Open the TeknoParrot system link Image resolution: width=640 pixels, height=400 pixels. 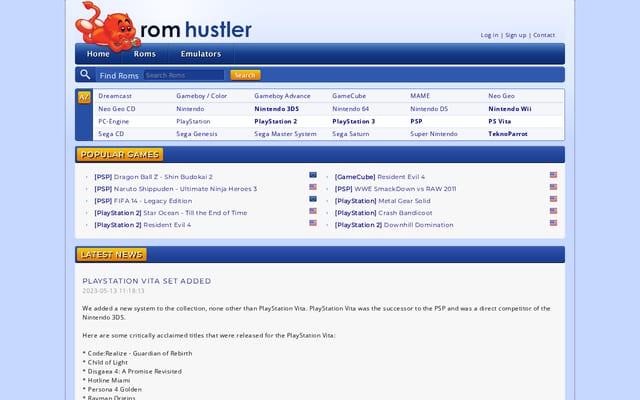[x=508, y=134]
